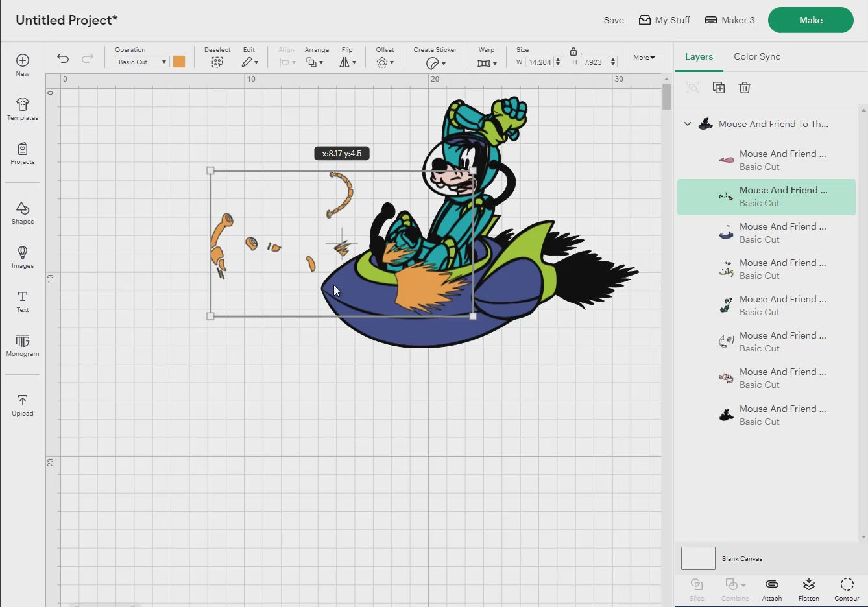Screen dimensions: 868x607
Task: Open the Monogram tool
Action: (23, 345)
